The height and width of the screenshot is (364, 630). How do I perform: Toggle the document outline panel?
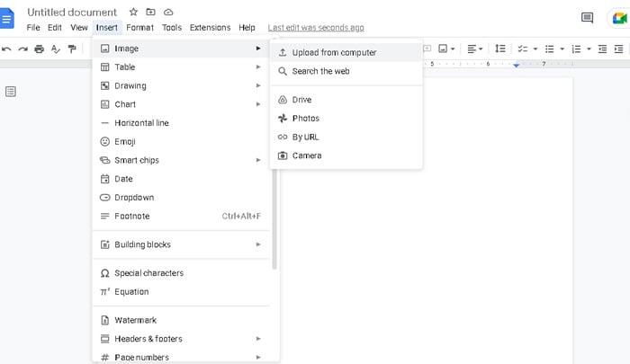click(x=12, y=91)
